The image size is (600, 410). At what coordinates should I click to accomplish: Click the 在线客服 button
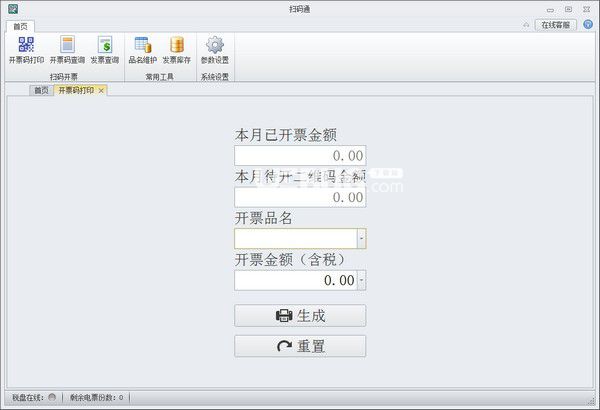coord(555,25)
